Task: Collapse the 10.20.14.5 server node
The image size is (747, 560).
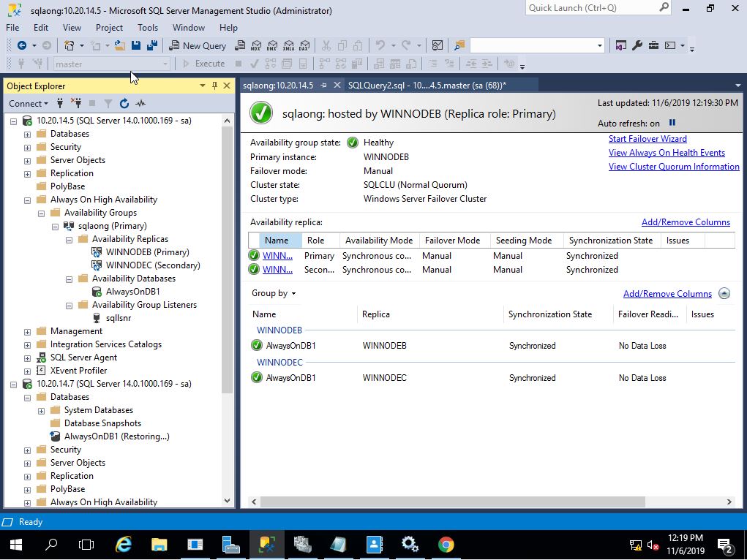Action: point(14,121)
